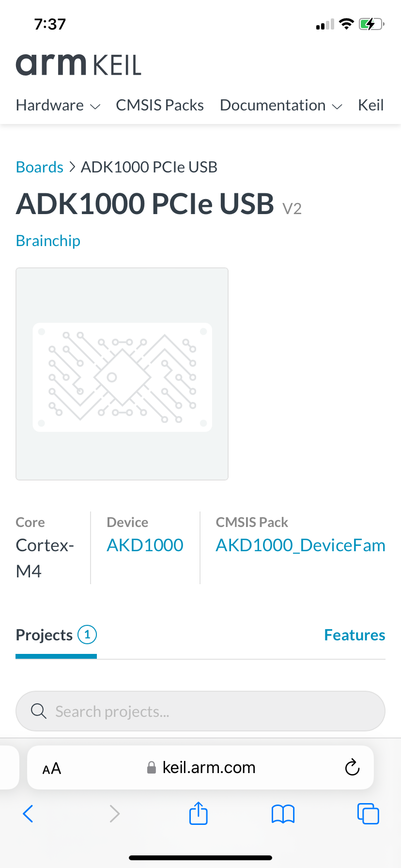Expand the Hardware dropdown menu

pos(58,105)
